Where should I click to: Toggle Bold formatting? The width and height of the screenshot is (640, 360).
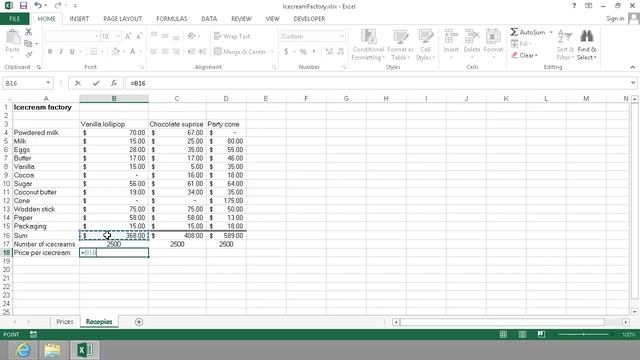click(50, 51)
